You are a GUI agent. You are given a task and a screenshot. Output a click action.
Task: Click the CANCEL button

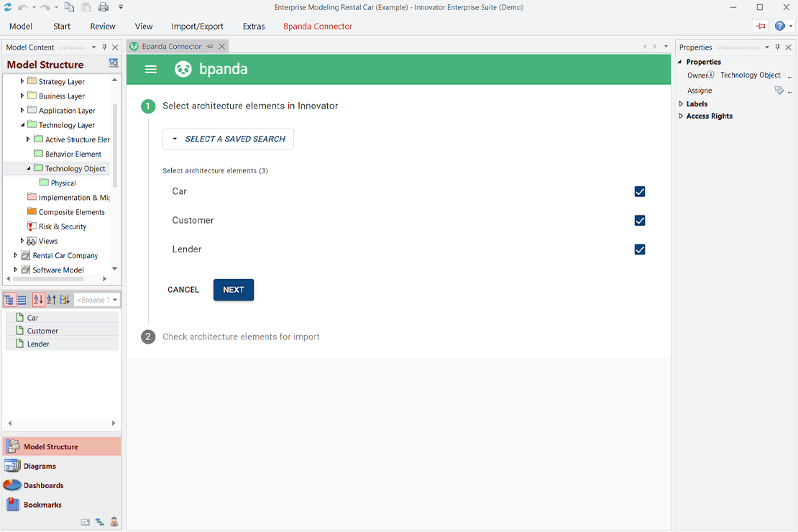[x=183, y=290]
